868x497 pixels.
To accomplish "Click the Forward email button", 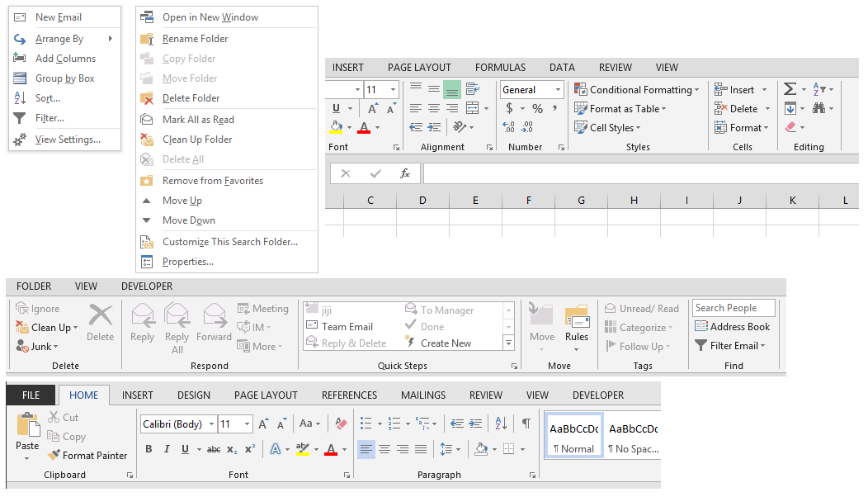I will pos(214,322).
